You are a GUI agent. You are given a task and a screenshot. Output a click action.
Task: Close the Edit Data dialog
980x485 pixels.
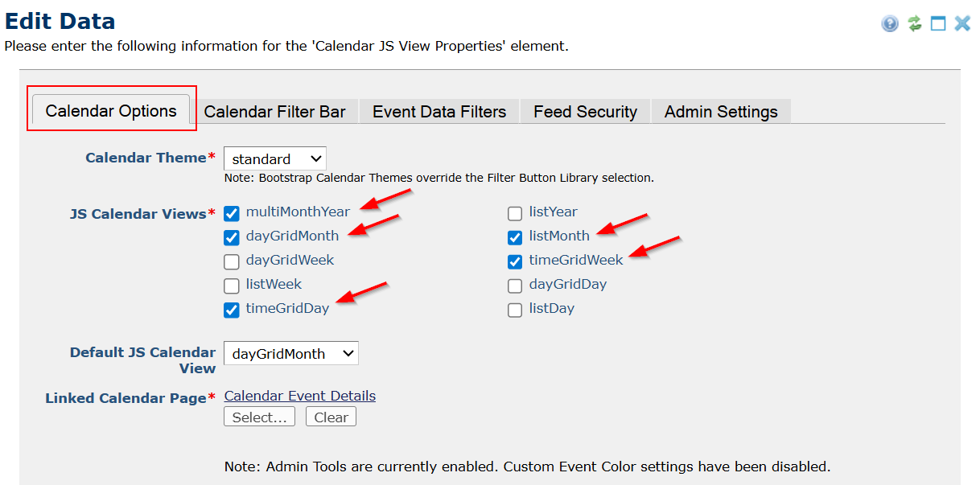[962, 23]
